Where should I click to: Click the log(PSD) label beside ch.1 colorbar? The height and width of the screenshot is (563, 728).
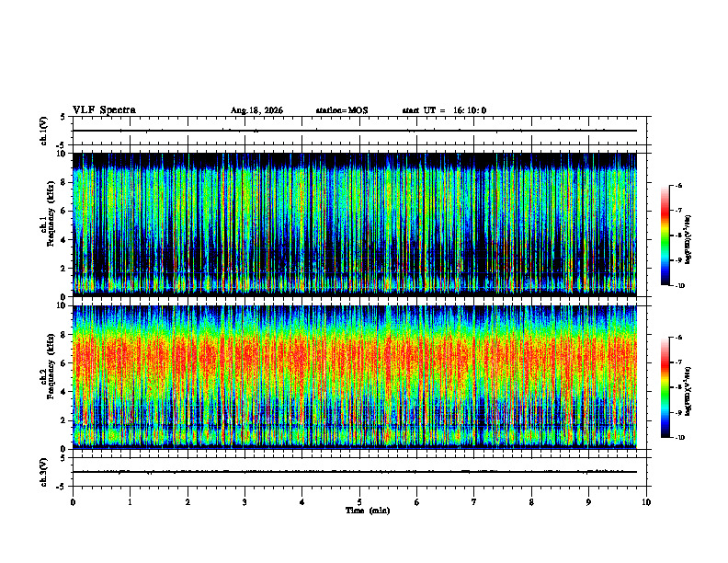(688, 240)
